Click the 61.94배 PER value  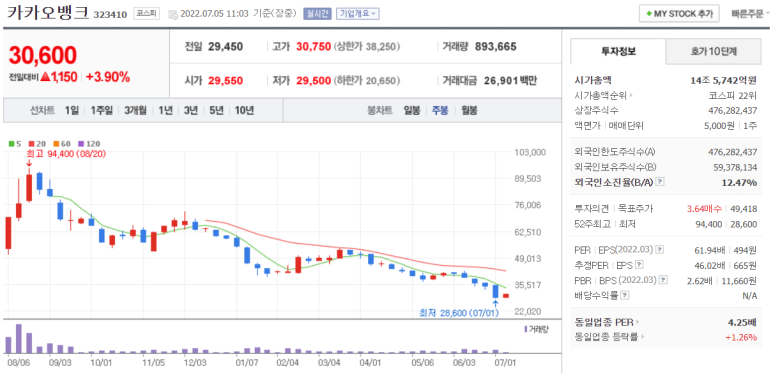point(709,249)
